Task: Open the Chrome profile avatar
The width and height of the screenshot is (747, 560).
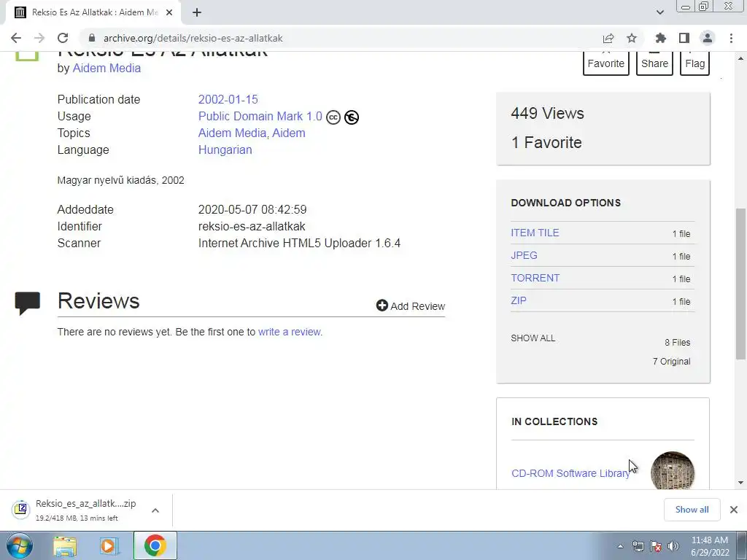Action: coord(708,38)
